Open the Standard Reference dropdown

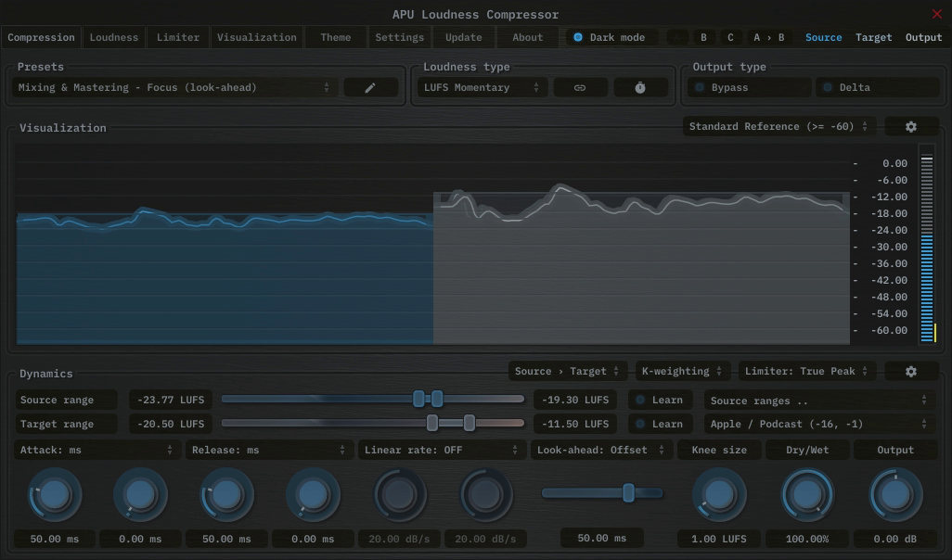click(778, 126)
